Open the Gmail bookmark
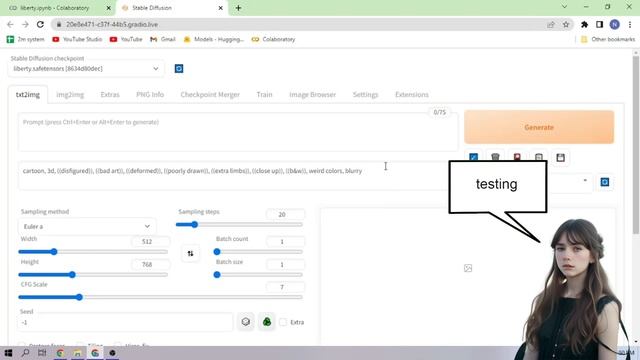The image size is (640, 360). point(163,39)
